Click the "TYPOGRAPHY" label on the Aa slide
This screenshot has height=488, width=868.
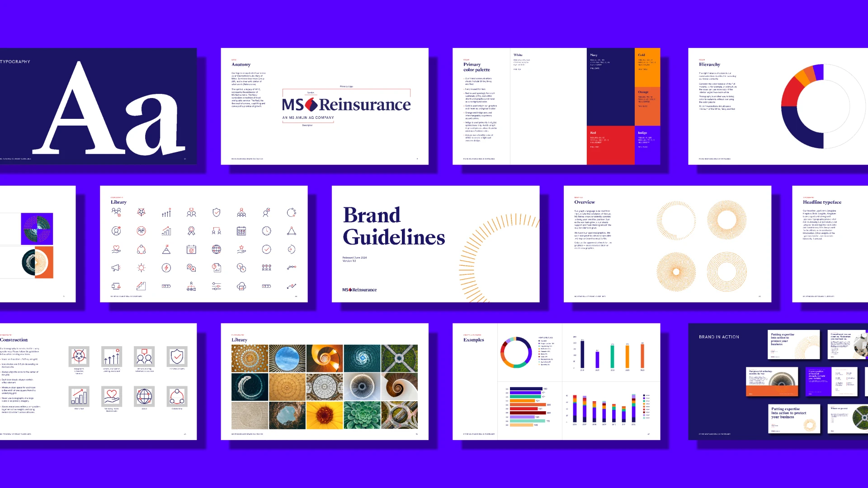coord(15,61)
